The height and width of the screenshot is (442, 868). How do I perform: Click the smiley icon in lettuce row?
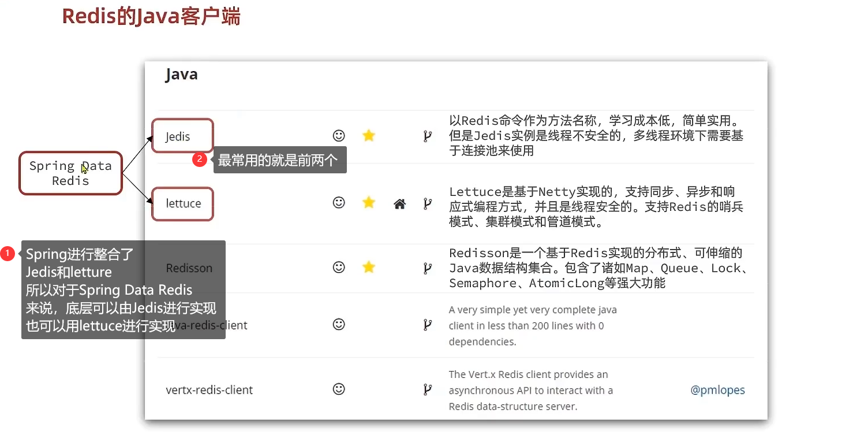point(339,202)
